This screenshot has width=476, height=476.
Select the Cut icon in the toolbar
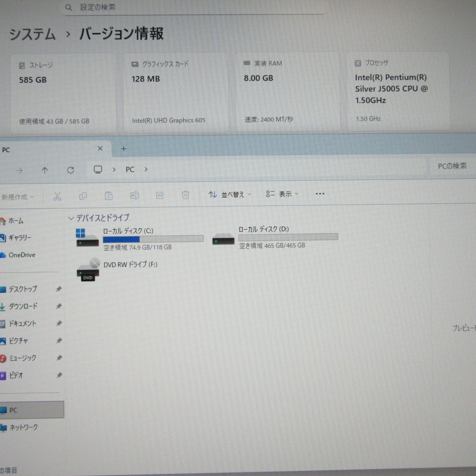(58, 196)
